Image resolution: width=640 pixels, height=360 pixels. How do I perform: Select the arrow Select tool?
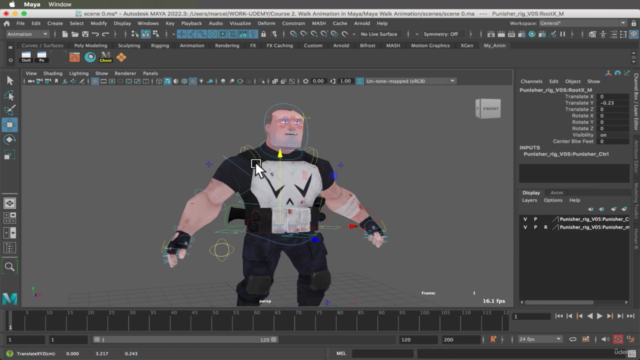tap(10, 80)
